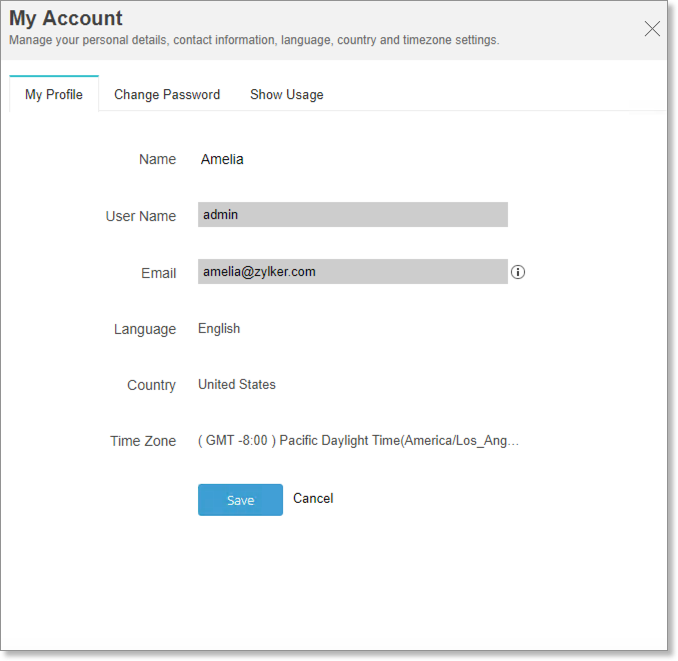Screen dimensions: 678x661
Task: Cancel the profile edits
Action: [x=313, y=498]
